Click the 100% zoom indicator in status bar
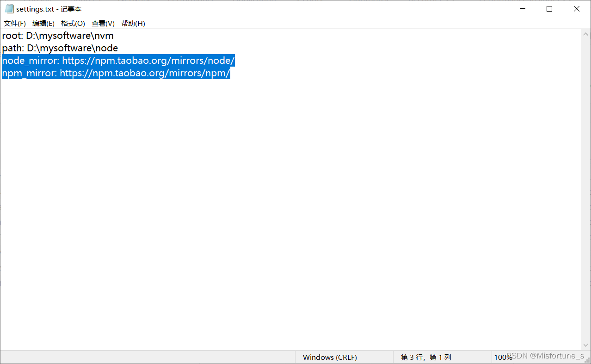Screen dimensions: 591x364 tap(503, 357)
